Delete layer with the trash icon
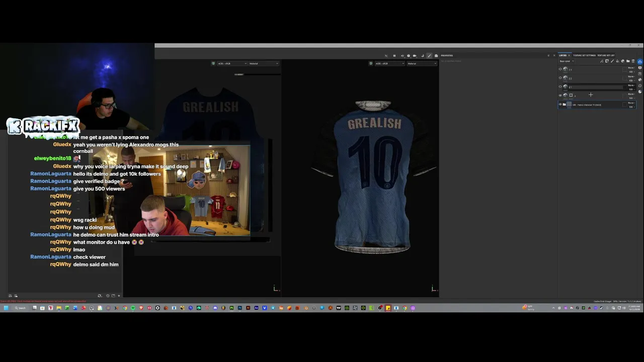 click(x=633, y=61)
